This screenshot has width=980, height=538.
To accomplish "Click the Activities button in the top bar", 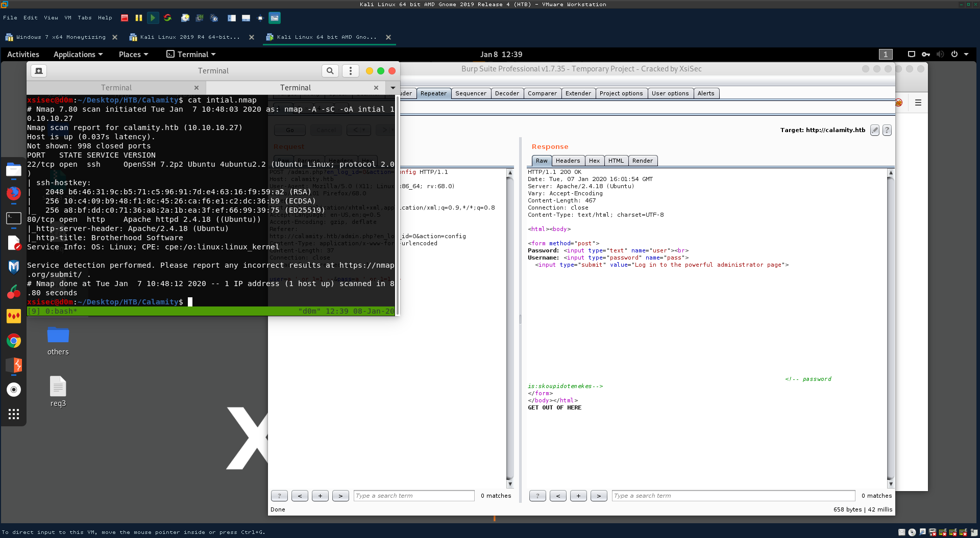I will (x=23, y=55).
